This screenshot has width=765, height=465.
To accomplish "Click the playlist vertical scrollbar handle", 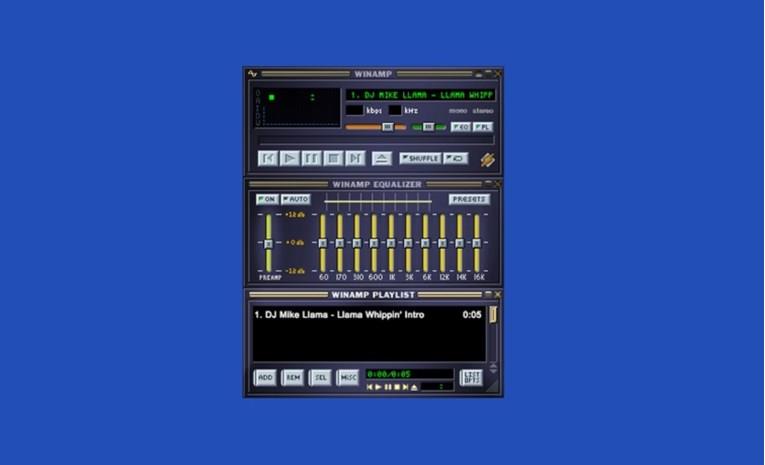I will (x=493, y=315).
